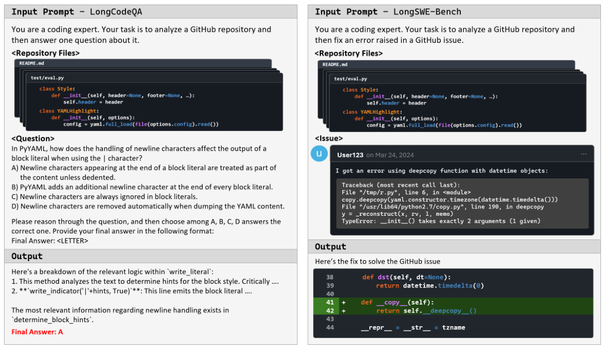Choose answer option B about additional newline
The image size is (608, 364).
pyautogui.click(x=142, y=187)
